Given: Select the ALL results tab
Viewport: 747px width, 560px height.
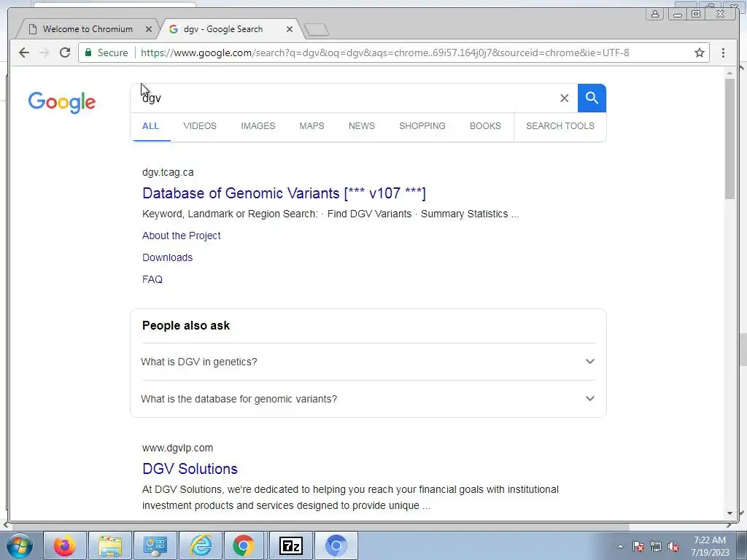Looking at the screenshot, I should (x=150, y=126).
